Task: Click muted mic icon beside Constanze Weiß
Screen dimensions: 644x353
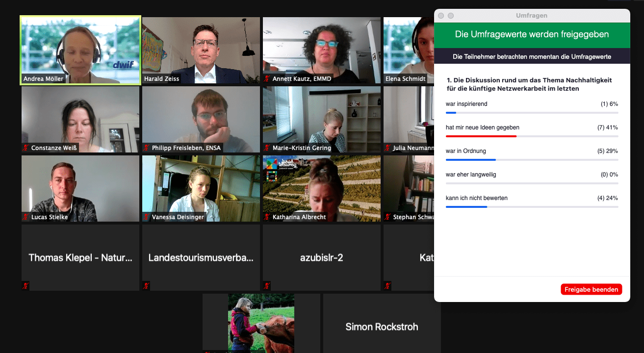Action: (x=26, y=148)
